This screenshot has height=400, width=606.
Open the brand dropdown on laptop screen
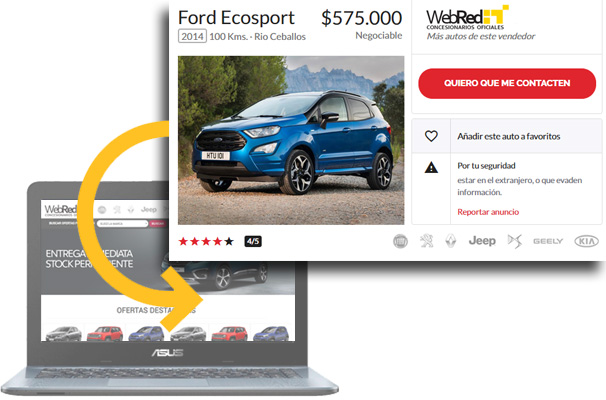coord(123,223)
